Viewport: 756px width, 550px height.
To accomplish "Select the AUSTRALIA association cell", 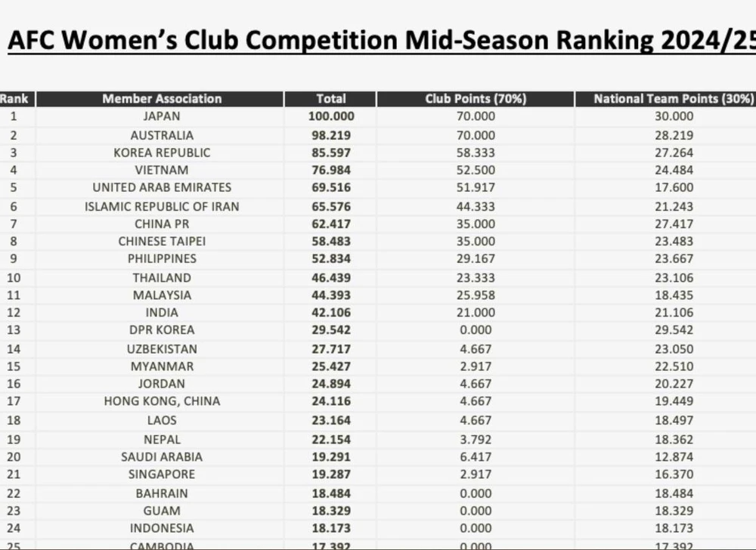I will 162,135.
